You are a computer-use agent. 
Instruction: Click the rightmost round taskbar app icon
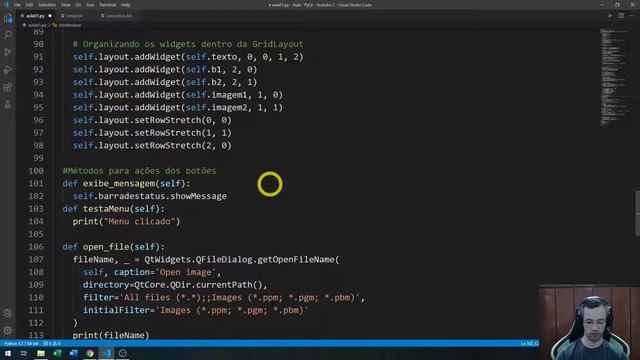(x=122, y=353)
